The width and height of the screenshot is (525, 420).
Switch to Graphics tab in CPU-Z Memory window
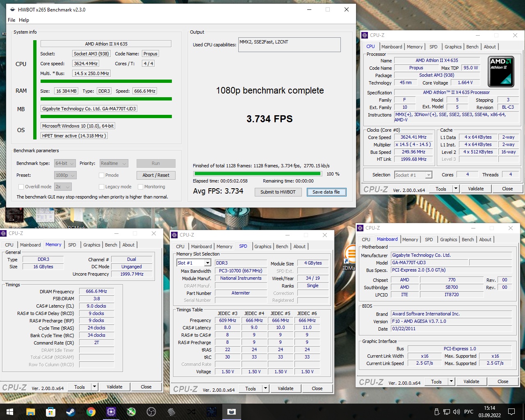(92, 245)
